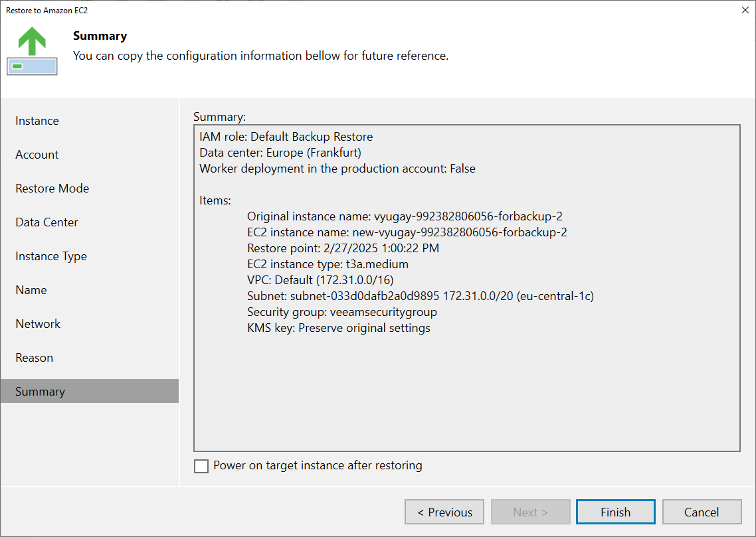The width and height of the screenshot is (756, 537).
Task: Click the greyed-out Next button
Action: 530,512
